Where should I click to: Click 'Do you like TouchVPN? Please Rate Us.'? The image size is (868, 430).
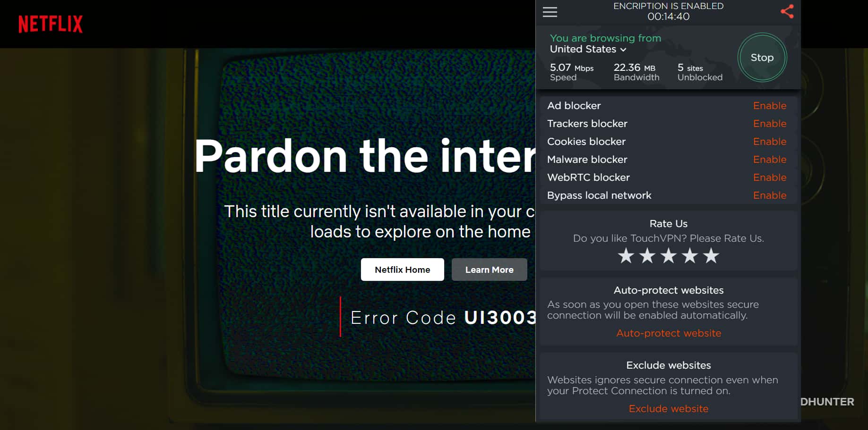pyautogui.click(x=669, y=238)
